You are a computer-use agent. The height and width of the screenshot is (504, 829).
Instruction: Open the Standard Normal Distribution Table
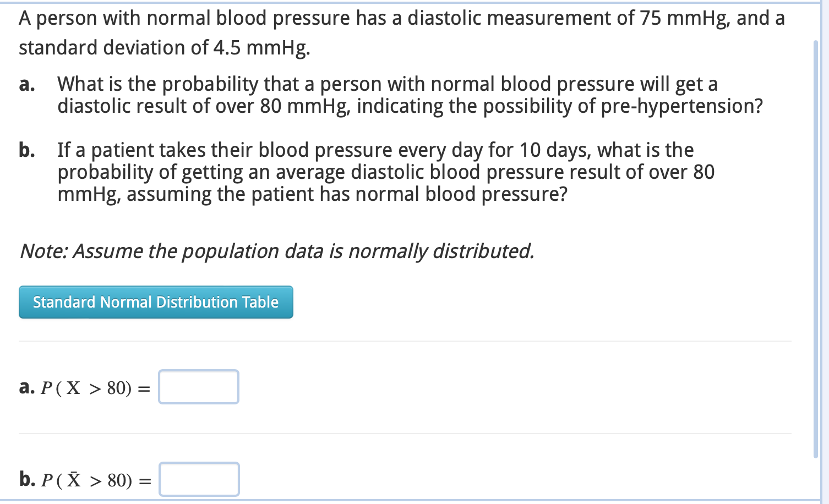[156, 302]
